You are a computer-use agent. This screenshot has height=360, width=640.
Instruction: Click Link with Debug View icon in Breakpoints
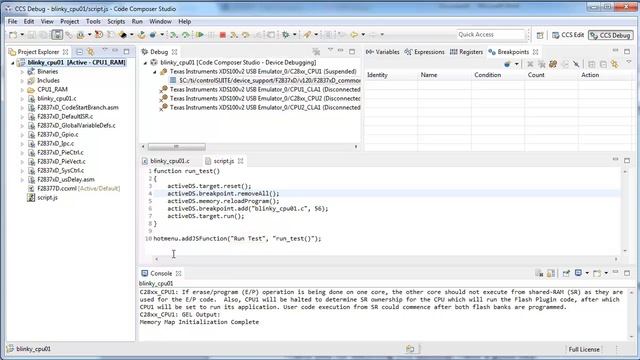coord(614,64)
